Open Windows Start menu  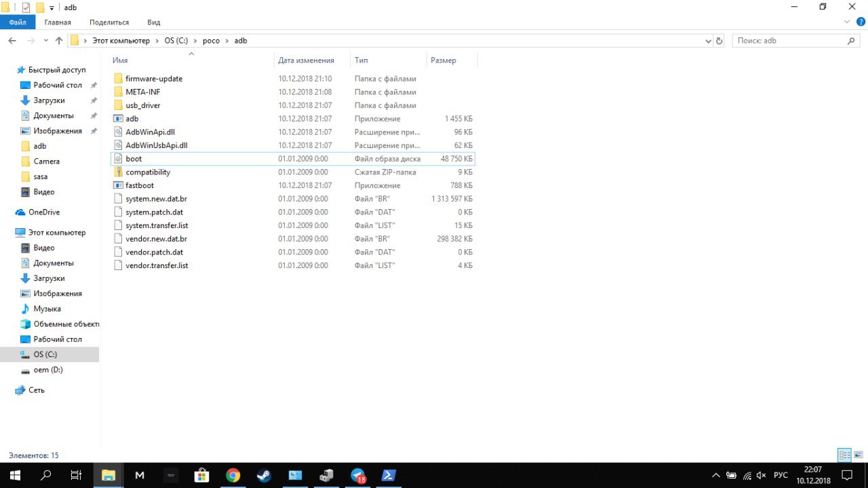point(15,475)
